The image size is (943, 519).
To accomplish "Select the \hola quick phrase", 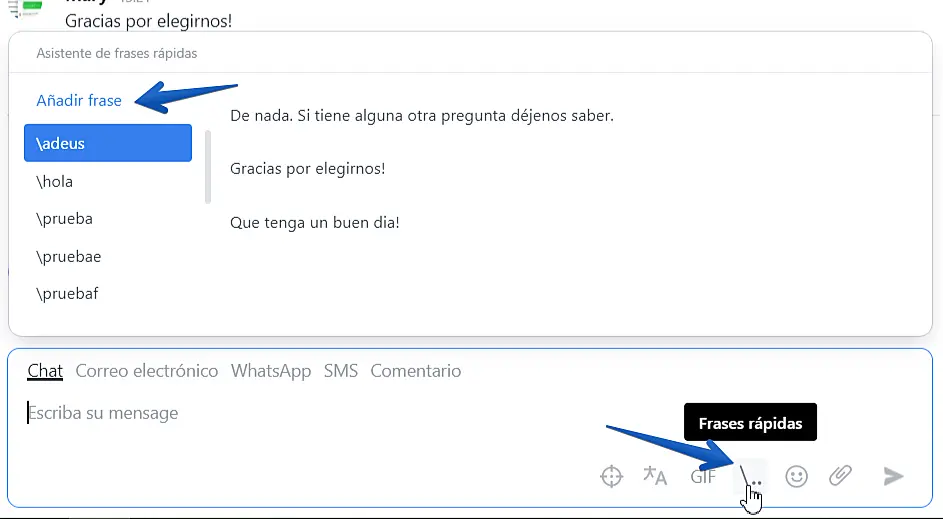I will click(108, 181).
